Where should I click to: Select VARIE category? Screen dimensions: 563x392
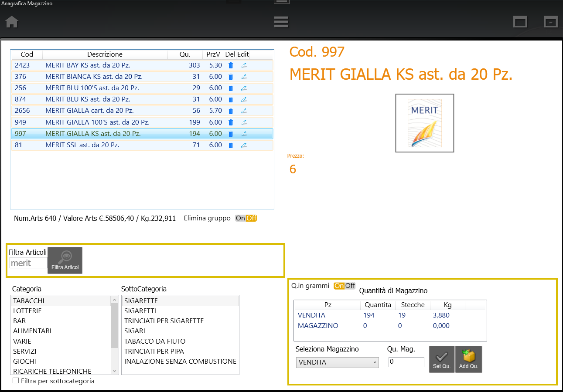pos(61,341)
